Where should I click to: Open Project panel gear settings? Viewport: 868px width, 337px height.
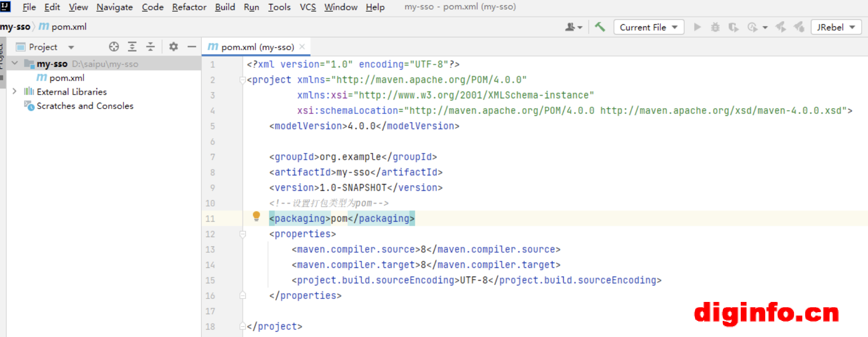tap(174, 47)
